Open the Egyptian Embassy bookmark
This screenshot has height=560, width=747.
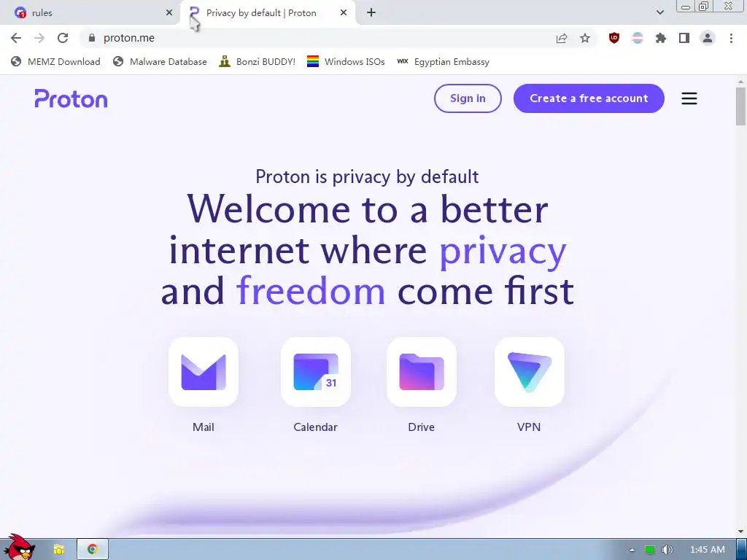tap(443, 61)
